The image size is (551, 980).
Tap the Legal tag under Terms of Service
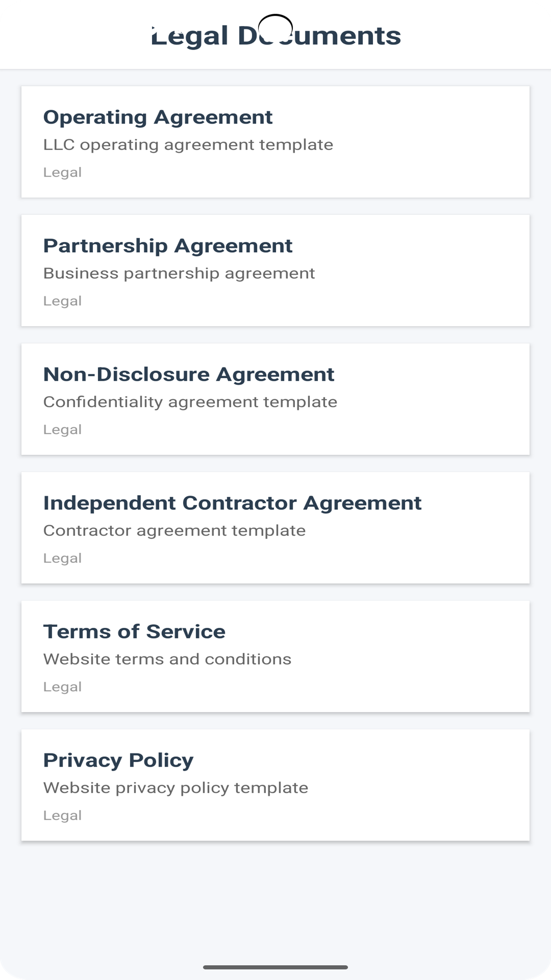(x=62, y=687)
